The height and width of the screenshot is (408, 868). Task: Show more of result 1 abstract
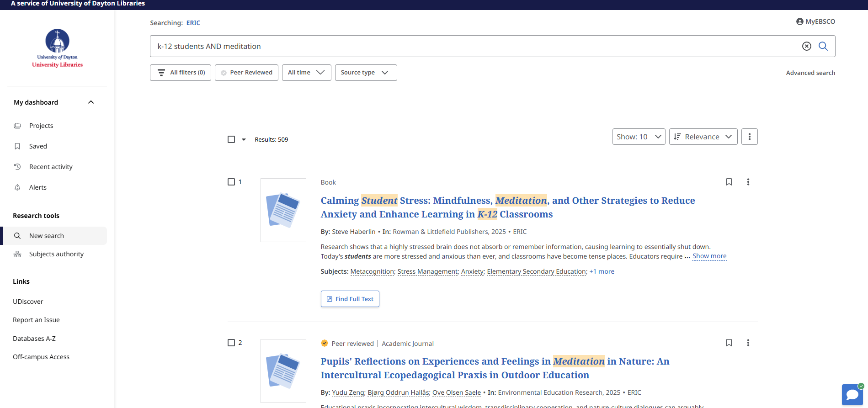coord(709,256)
